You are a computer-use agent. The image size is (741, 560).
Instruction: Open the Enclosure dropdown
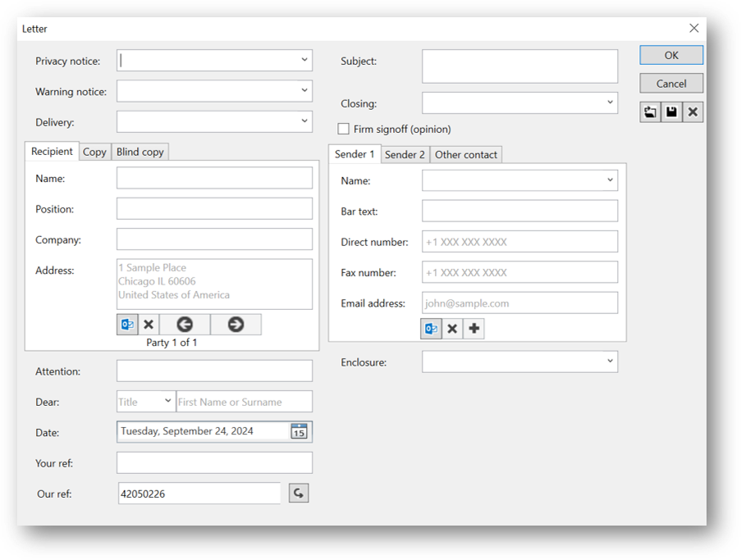(610, 362)
